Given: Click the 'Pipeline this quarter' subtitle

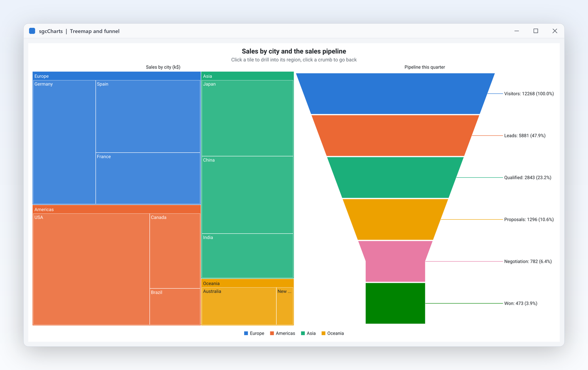Looking at the screenshot, I should pyautogui.click(x=425, y=67).
